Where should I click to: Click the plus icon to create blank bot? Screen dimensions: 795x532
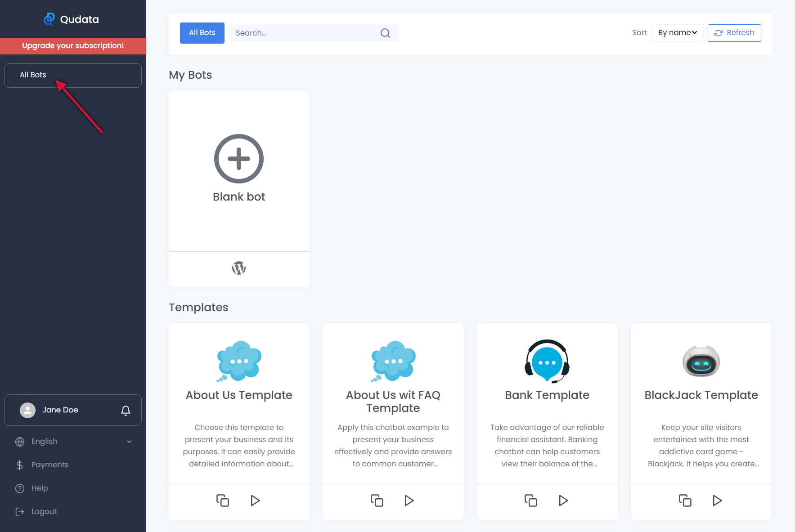tap(238, 159)
